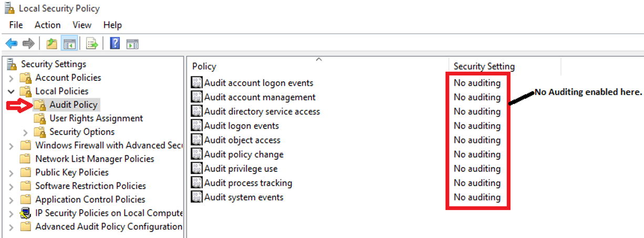The width and height of the screenshot is (644, 238).
Task: Expand the Account Policies tree node
Action: coord(12,78)
